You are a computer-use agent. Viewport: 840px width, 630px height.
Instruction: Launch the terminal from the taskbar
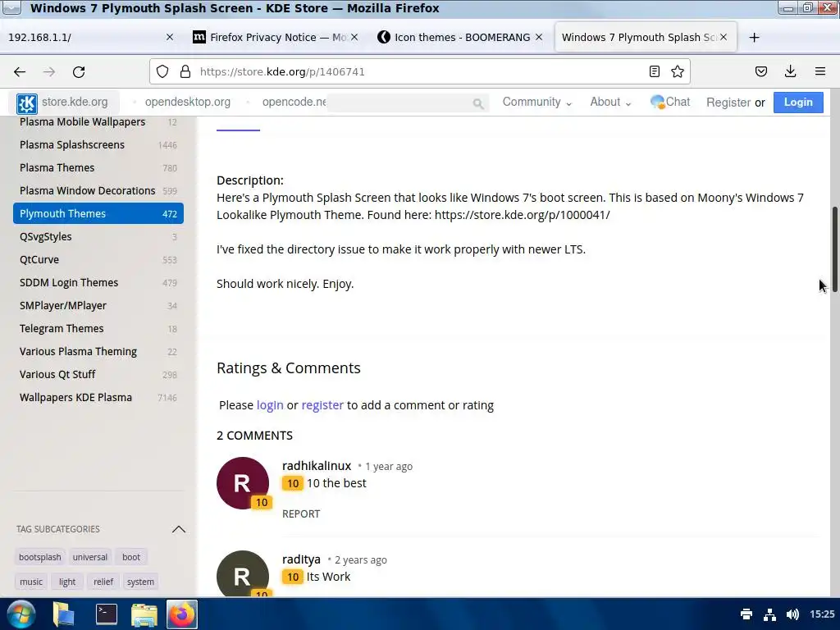107,614
